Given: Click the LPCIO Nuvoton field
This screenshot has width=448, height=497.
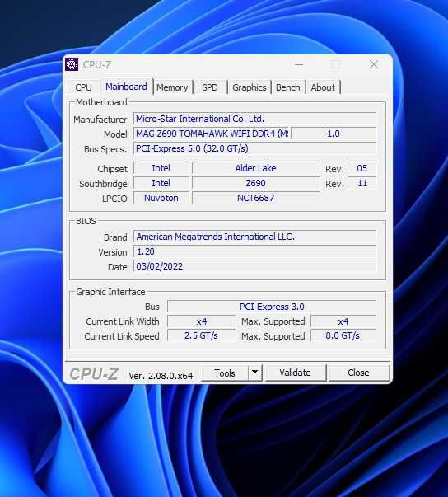Looking at the screenshot, I should 161,198.
